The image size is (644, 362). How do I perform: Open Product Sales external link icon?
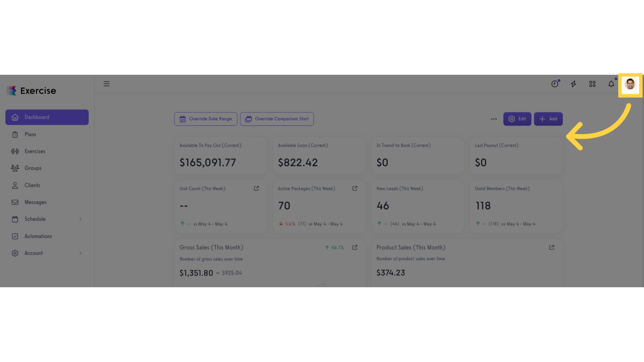551,247
